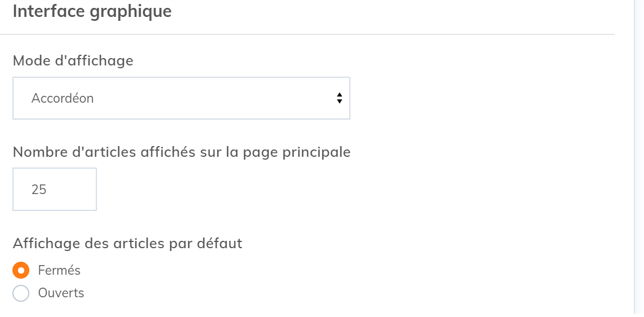Click the empty circle next to Ouverts
Viewport: 644px width, 317px height.
pos(21,293)
